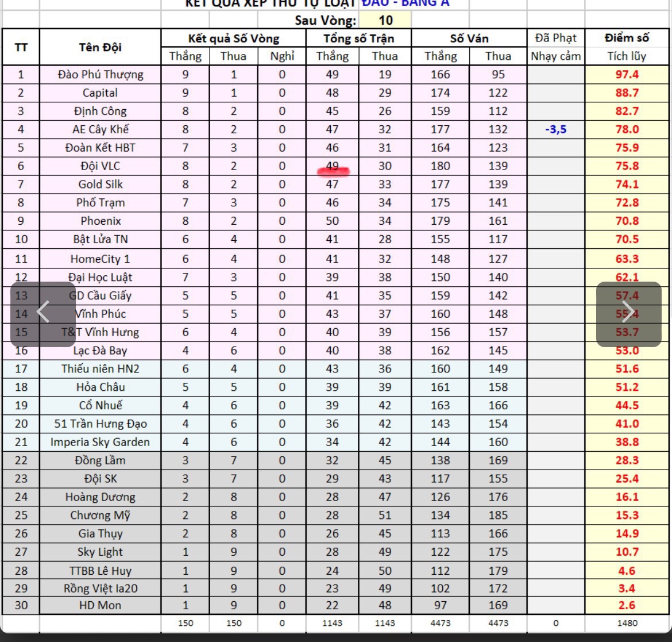
Task: Click the score 72.8
Action: click(x=627, y=203)
